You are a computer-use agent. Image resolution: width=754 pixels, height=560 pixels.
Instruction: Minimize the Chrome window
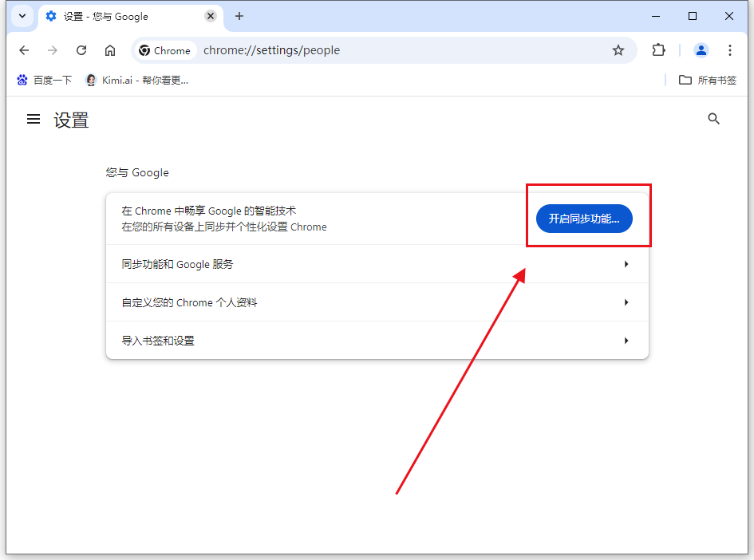[x=656, y=16]
